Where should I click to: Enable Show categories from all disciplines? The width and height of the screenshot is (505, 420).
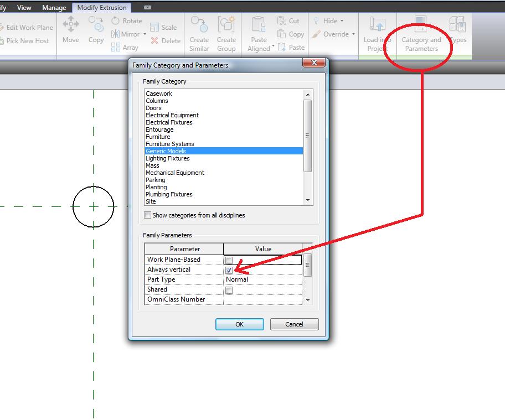coord(147,215)
